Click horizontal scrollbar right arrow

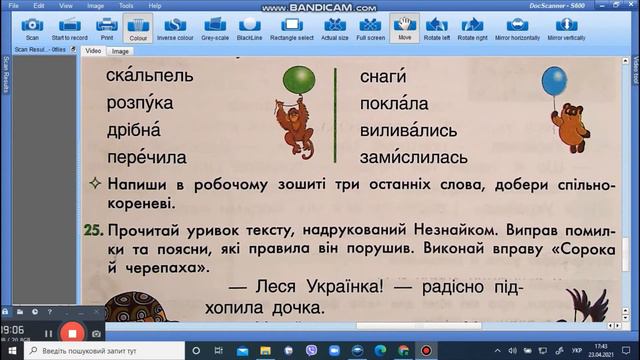pos(618,325)
